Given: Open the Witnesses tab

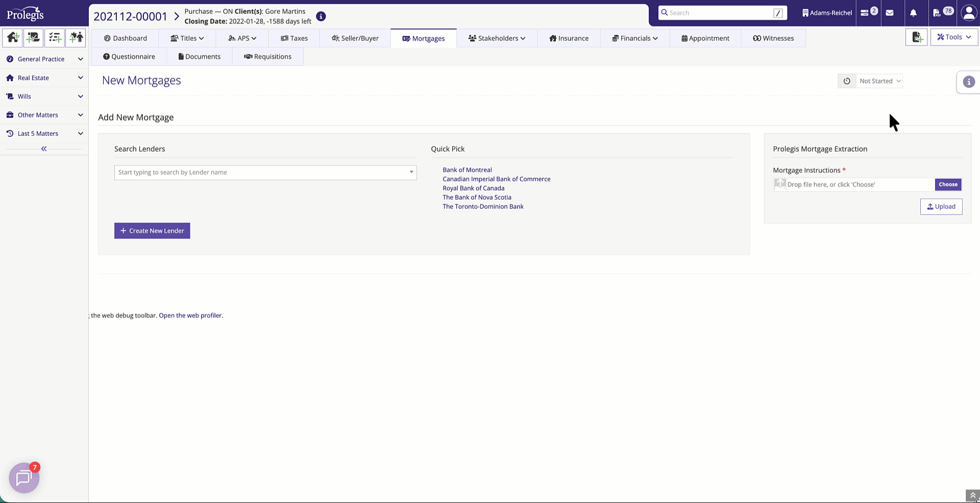Looking at the screenshot, I should (x=773, y=38).
